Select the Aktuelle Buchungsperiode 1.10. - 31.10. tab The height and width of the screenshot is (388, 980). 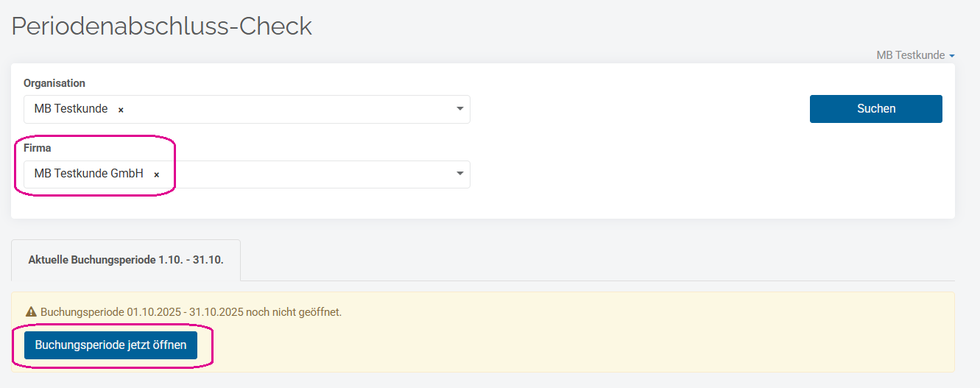126,260
